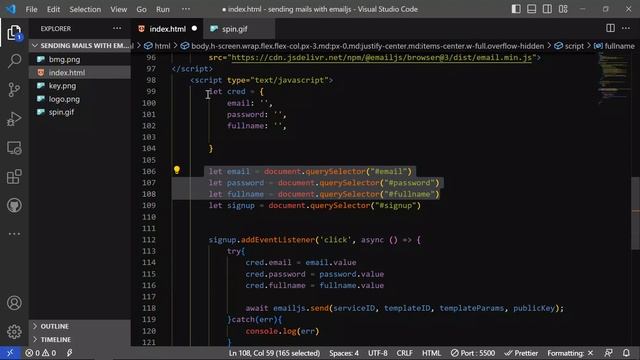Open the Selection menu
The image size is (640, 360).
[x=85, y=9]
